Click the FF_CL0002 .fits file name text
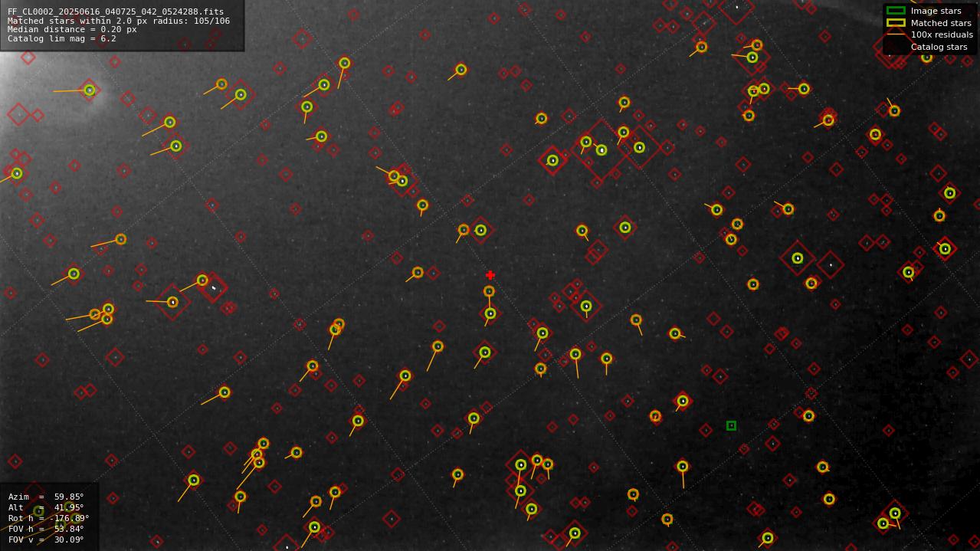The image size is (980, 551). tap(116, 11)
